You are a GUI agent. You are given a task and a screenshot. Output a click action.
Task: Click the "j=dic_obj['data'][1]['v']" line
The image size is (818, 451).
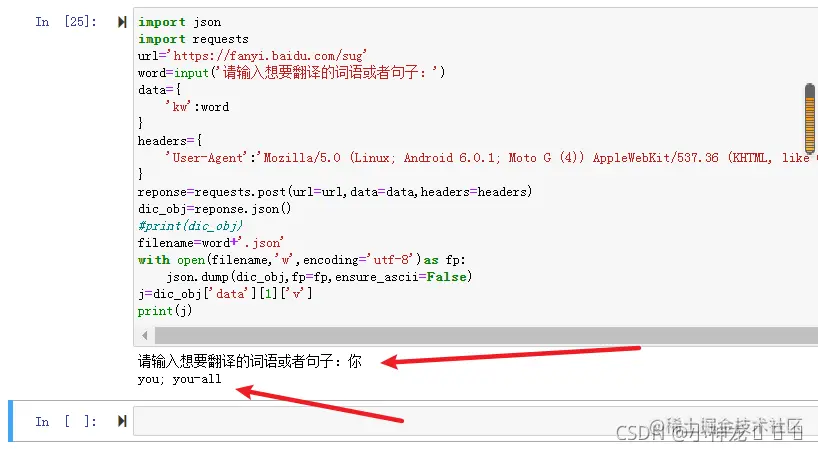point(225,294)
